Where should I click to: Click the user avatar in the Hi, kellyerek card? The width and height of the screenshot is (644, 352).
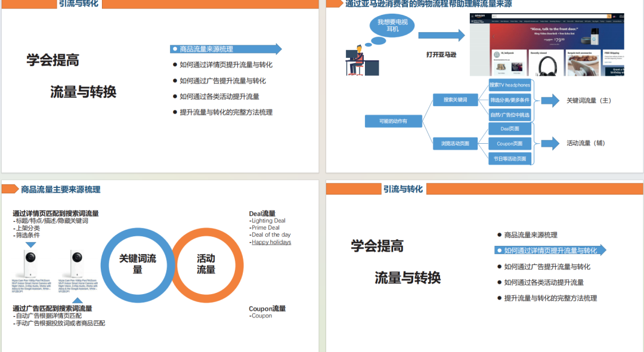pos(497,55)
